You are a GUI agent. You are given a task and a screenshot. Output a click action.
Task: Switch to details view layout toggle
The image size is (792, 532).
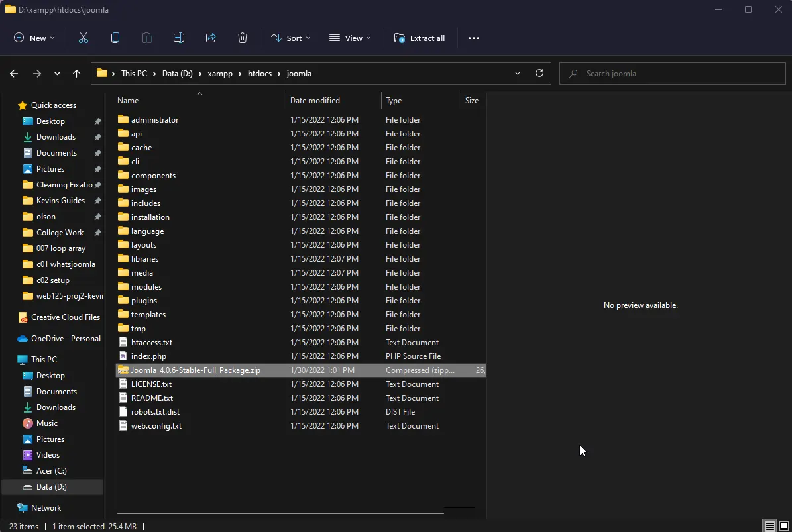tap(769, 526)
